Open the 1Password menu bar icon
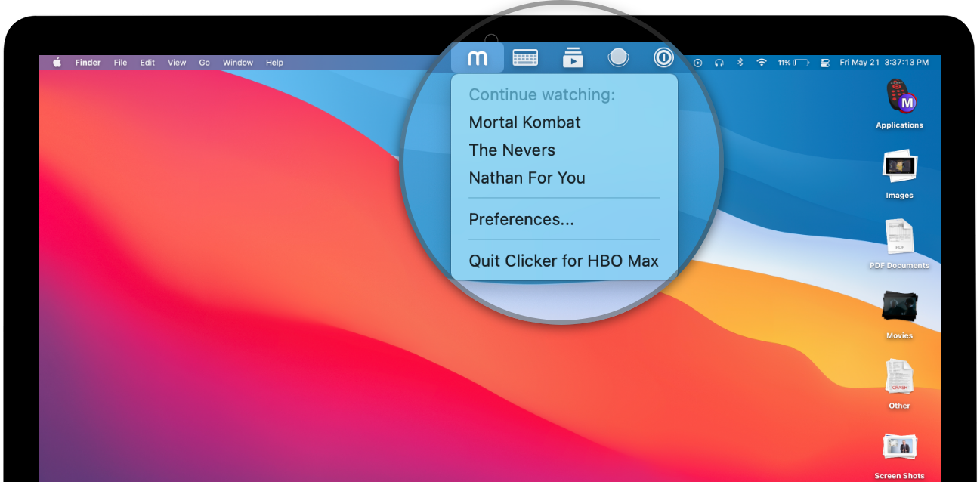This screenshot has width=980, height=482. [x=663, y=57]
